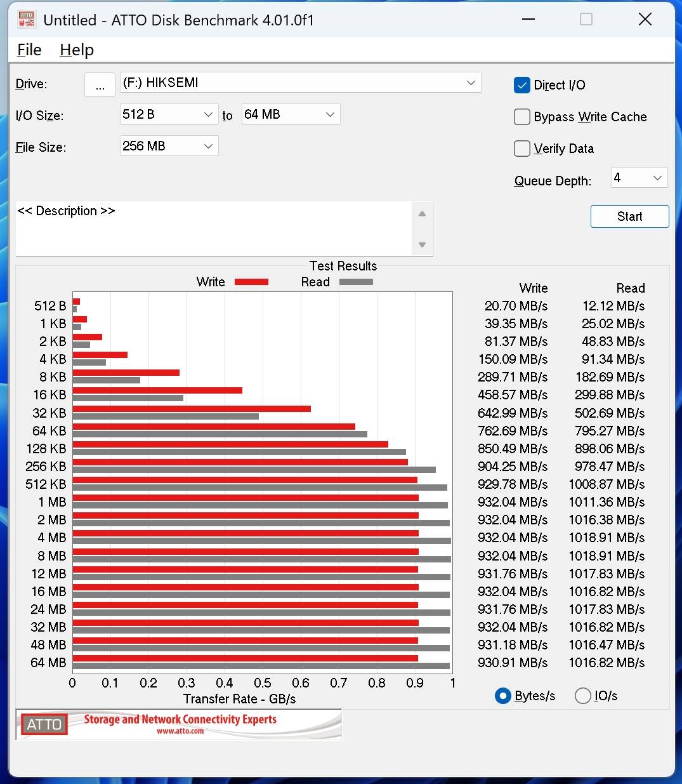682x784 pixels.
Task: Select the IO/s radio button
Action: 582,696
